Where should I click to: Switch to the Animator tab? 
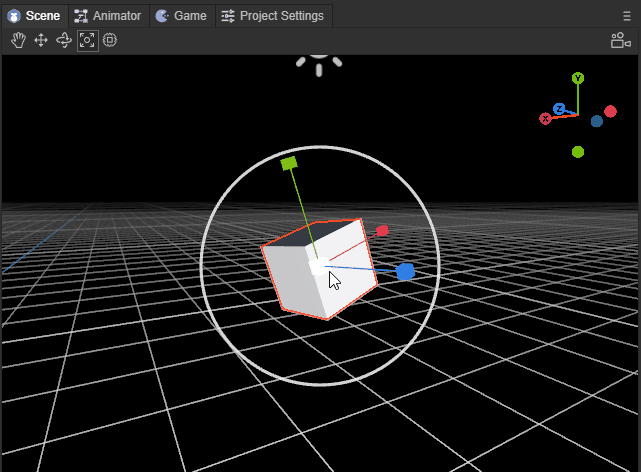coord(108,16)
